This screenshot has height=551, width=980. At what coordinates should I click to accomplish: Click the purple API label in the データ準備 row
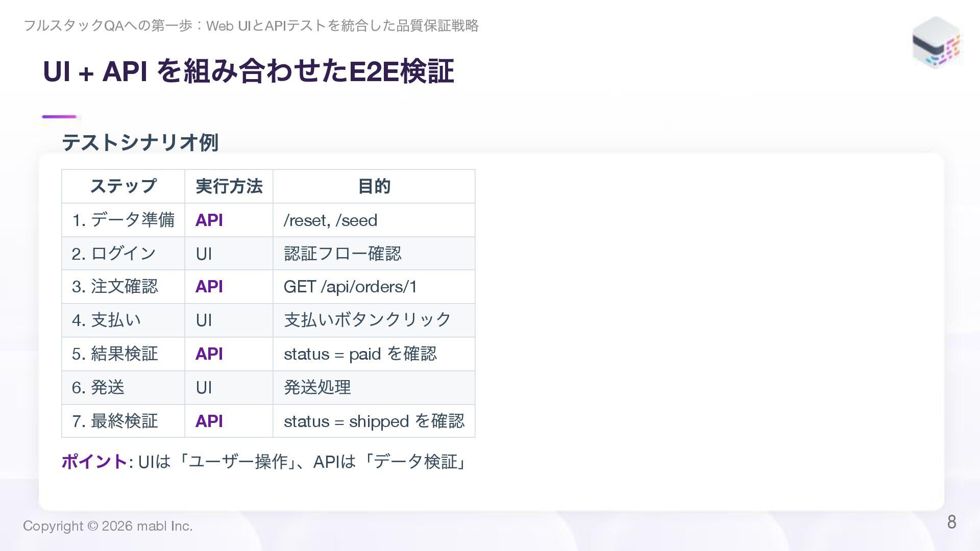pos(209,220)
